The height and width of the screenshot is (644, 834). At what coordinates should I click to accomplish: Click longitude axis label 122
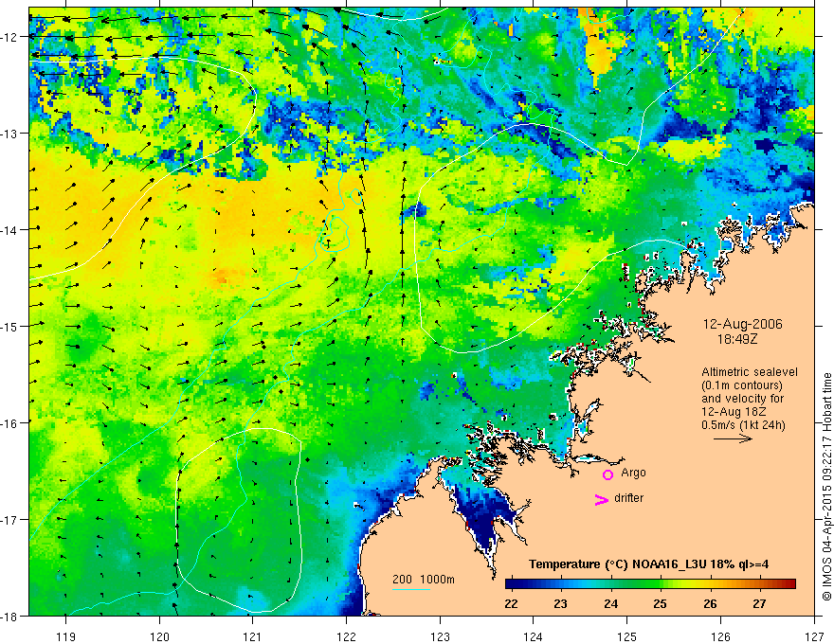point(346,636)
